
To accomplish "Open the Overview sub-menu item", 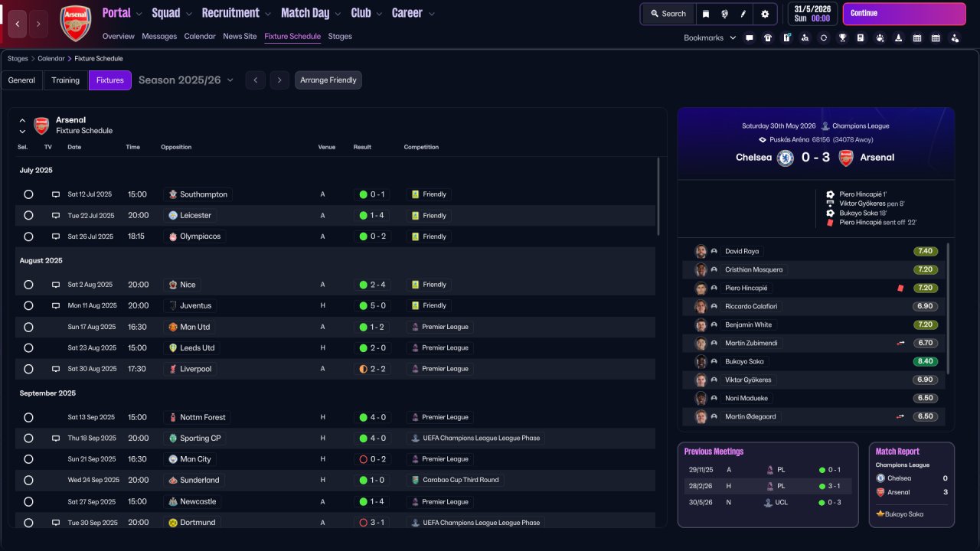I will 118,36.
